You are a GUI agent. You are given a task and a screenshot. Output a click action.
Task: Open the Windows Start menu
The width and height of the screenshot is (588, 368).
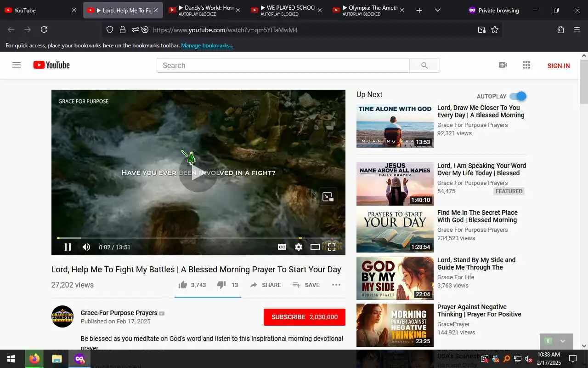pos(11,359)
